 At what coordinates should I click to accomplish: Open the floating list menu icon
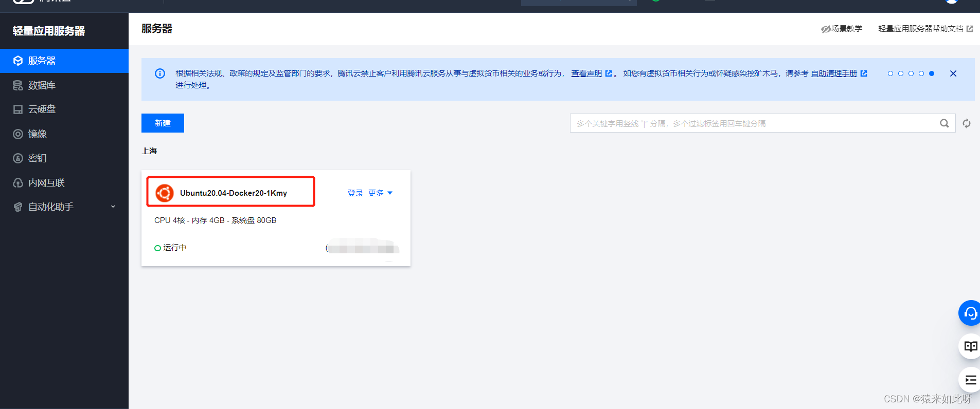pyautogui.click(x=970, y=380)
